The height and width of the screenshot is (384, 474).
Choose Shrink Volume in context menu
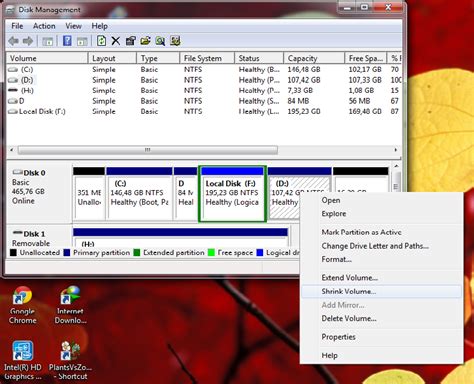(x=381, y=291)
